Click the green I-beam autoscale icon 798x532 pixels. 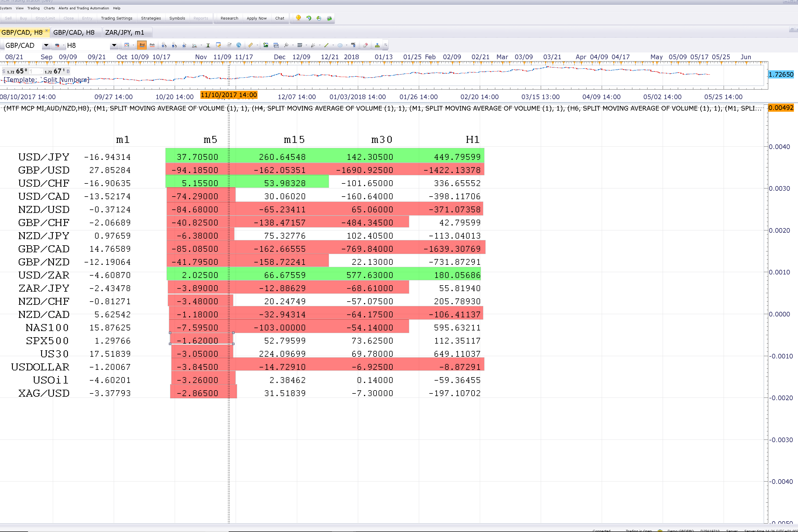click(208, 45)
